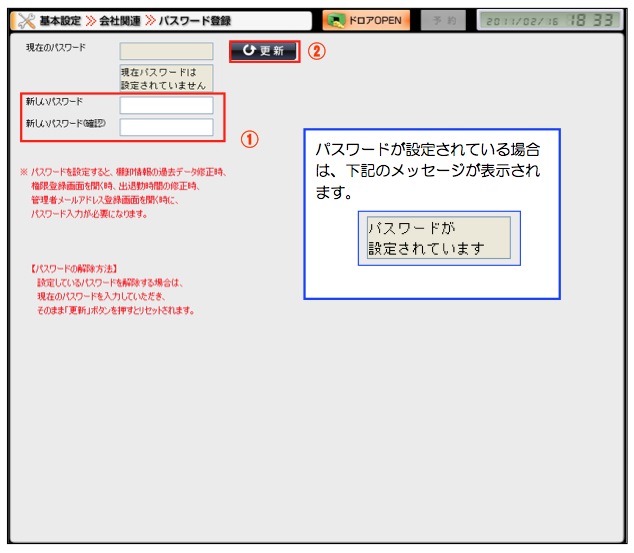
Task: Click the first double-chevron breadcrumb separator
Action: 89,20
